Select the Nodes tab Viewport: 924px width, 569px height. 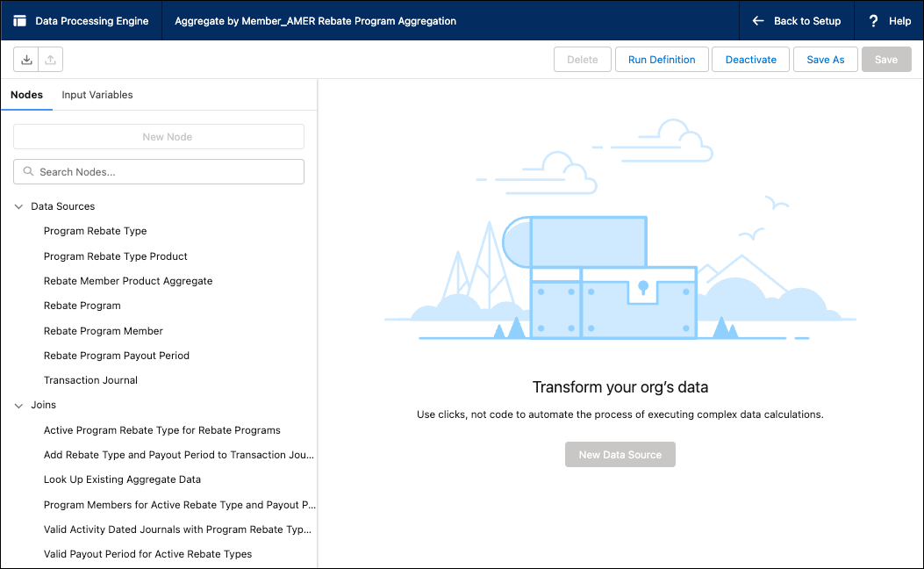[27, 95]
